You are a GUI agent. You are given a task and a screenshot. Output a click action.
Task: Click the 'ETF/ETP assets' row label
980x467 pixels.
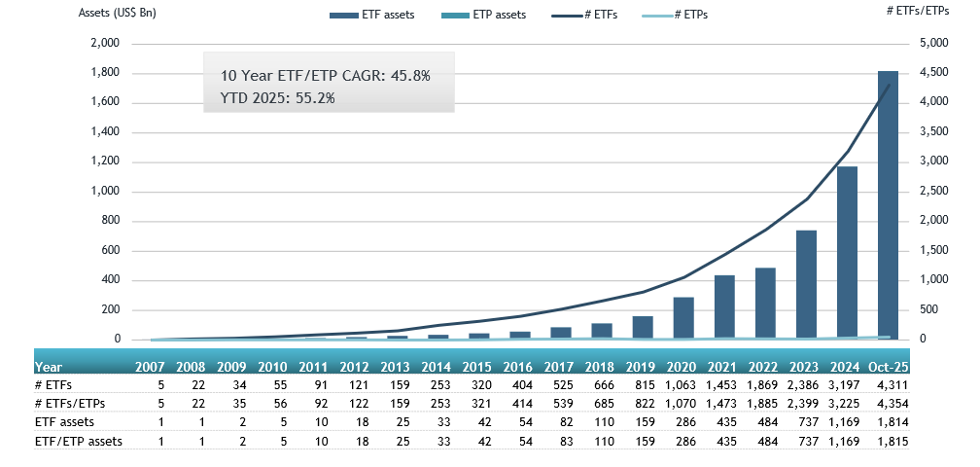[79, 441]
